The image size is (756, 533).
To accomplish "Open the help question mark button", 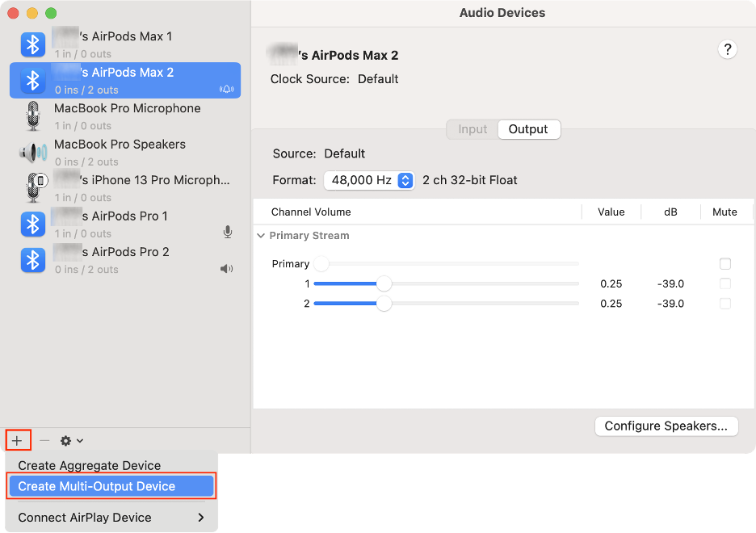I will (728, 49).
